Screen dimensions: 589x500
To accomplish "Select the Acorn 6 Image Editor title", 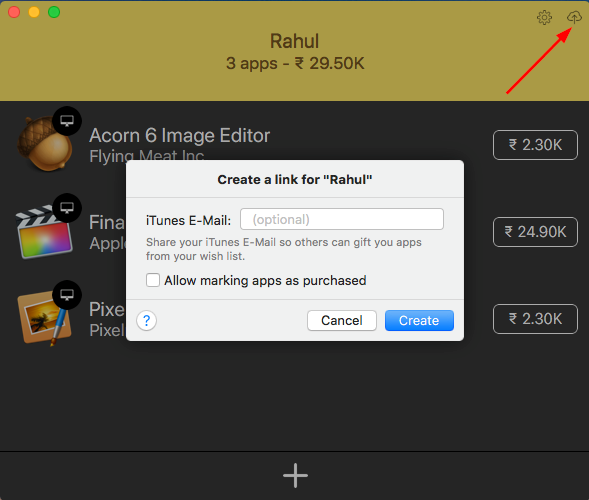I will point(180,135).
